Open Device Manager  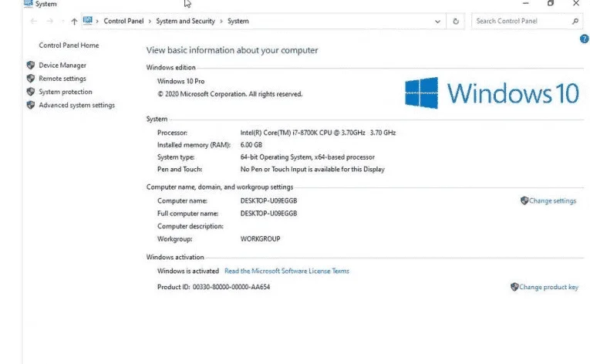pyautogui.click(x=62, y=65)
